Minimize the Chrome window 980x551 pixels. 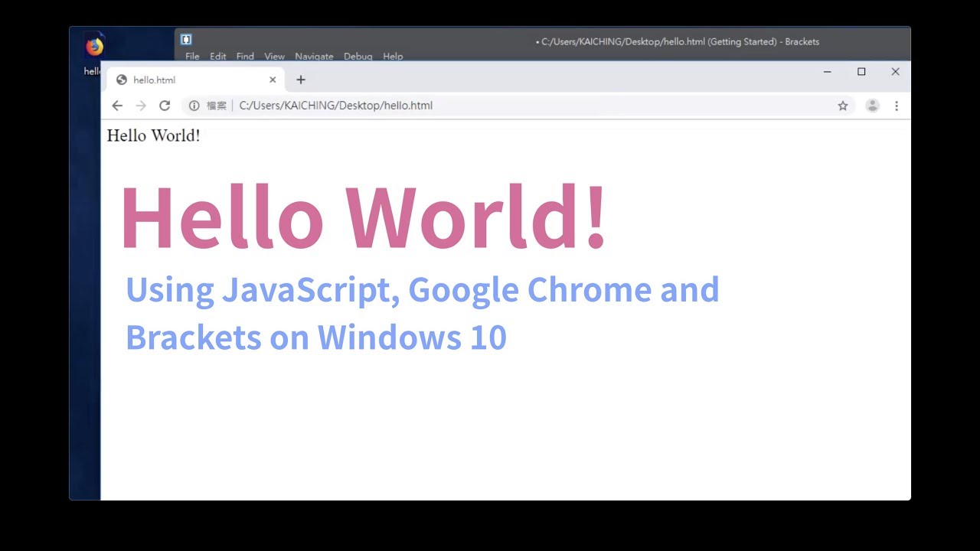pos(828,72)
